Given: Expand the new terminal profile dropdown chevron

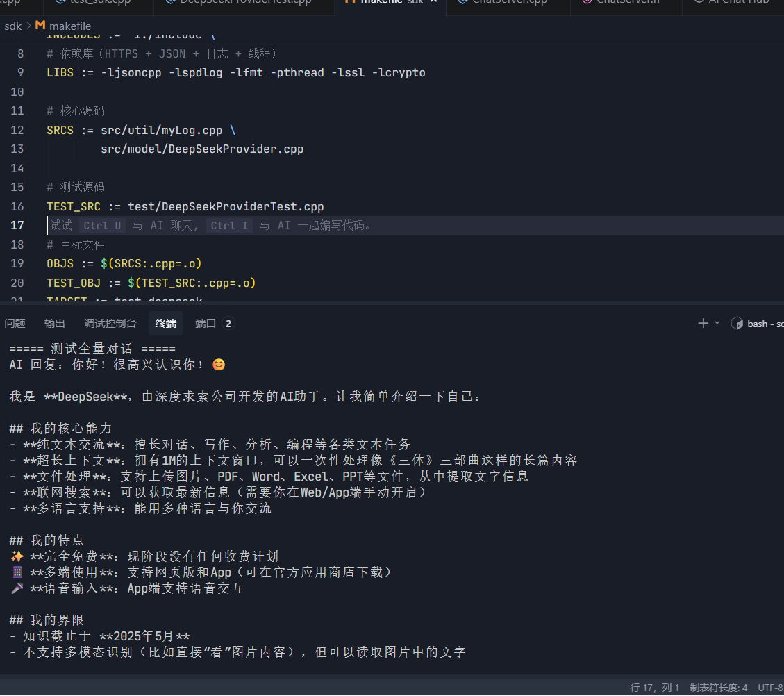Looking at the screenshot, I should tap(717, 323).
